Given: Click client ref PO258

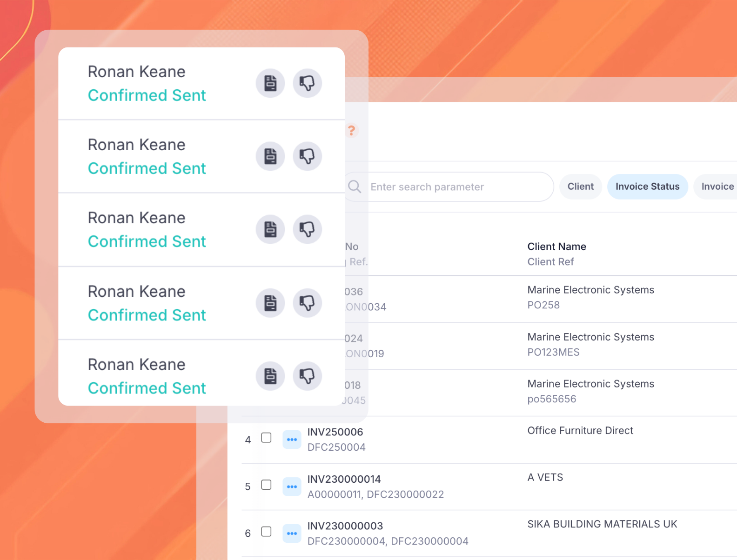Looking at the screenshot, I should 543,305.
